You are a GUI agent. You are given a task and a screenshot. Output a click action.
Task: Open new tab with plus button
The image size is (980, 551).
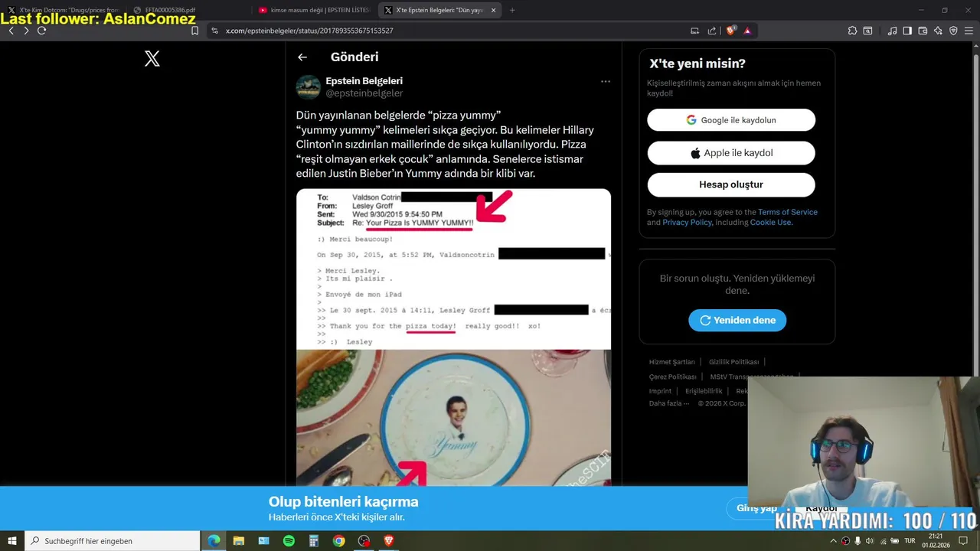point(512,10)
